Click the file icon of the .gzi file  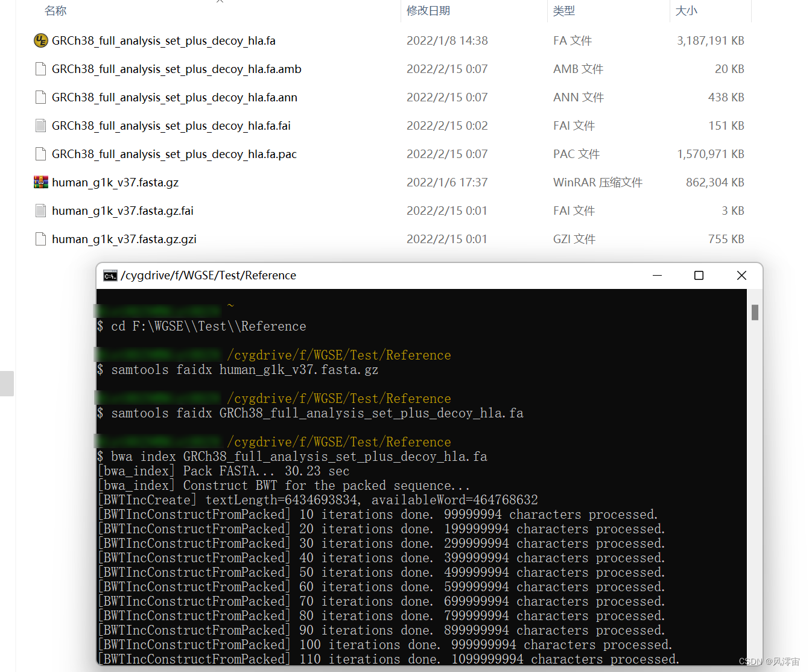40,239
